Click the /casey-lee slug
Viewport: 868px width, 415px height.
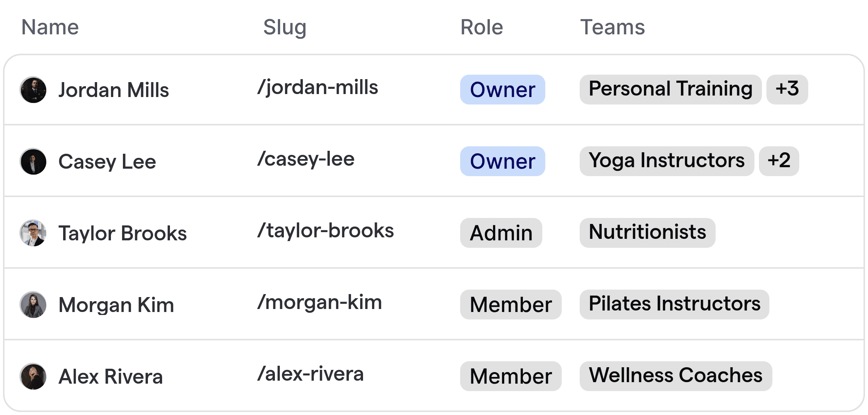click(306, 159)
